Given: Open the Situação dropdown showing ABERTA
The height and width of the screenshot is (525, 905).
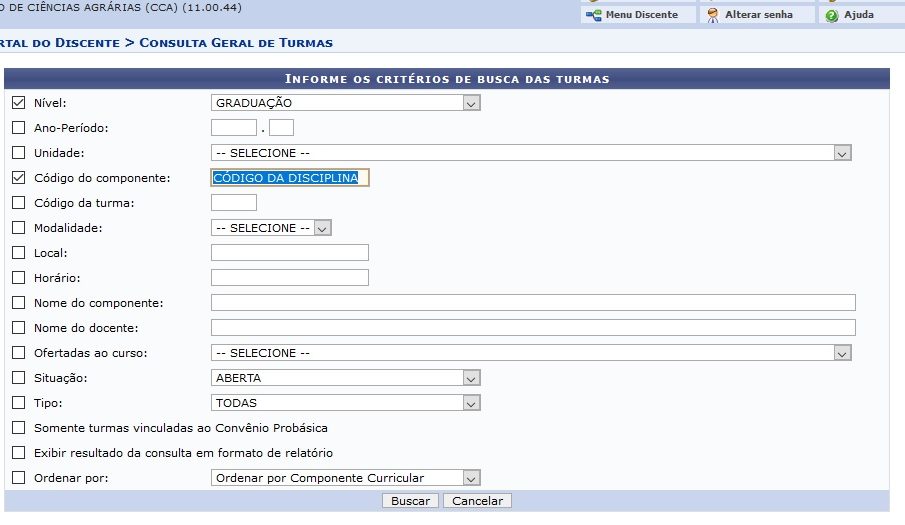Looking at the screenshot, I should (x=346, y=378).
